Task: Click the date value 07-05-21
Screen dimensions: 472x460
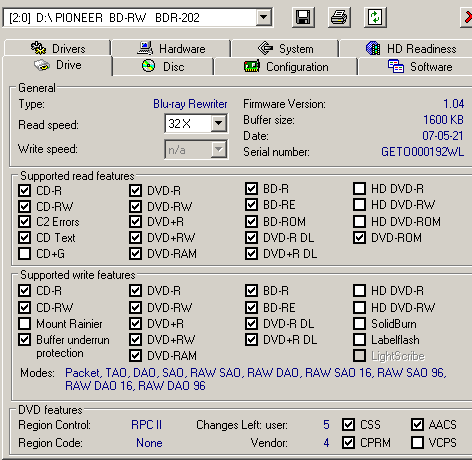Action: [x=443, y=136]
